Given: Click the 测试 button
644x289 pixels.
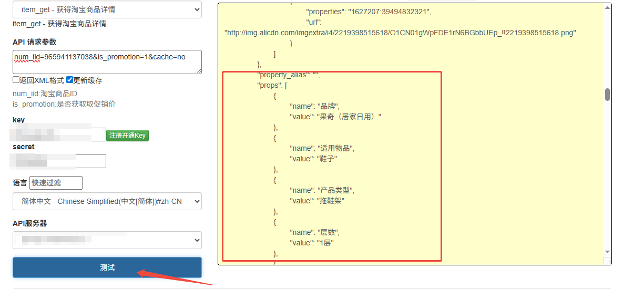Looking at the screenshot, I should click(107, 267).
